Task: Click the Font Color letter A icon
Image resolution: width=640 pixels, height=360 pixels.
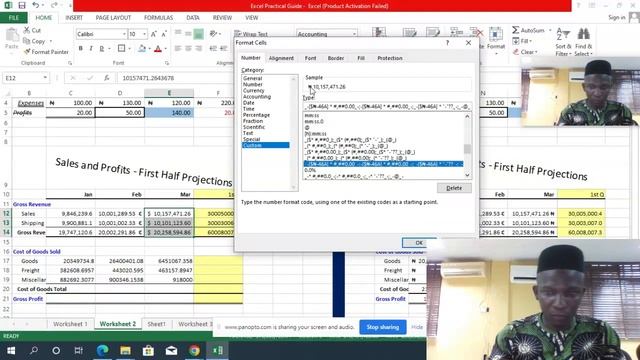Action: [x=158, y=49]
